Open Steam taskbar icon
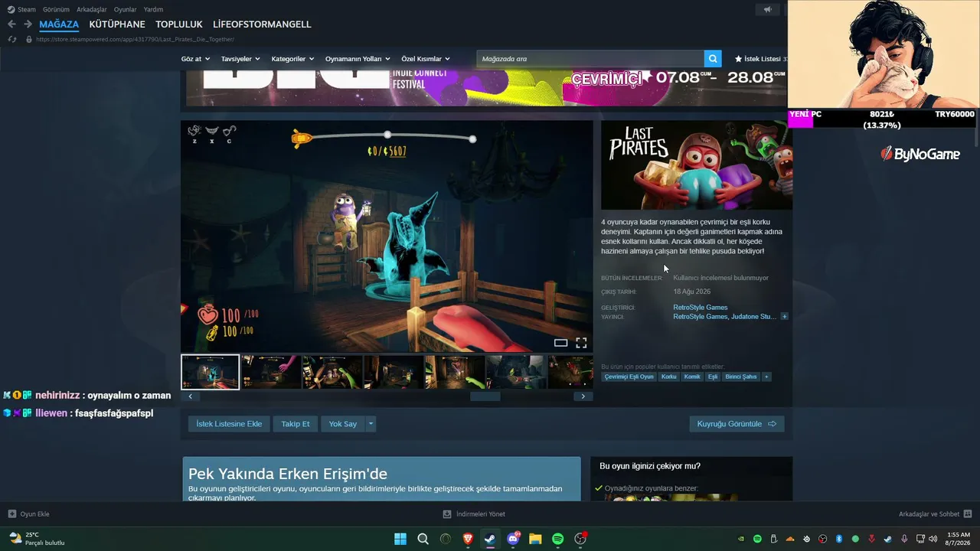980x551 pixels. (x=490, y=539)
